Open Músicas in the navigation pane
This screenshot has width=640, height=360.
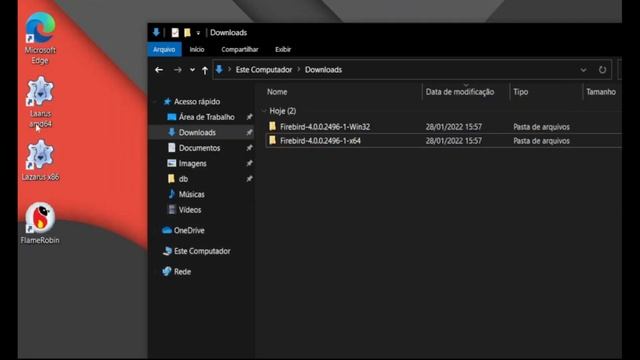pyautogui.click(x=191, y=195)
